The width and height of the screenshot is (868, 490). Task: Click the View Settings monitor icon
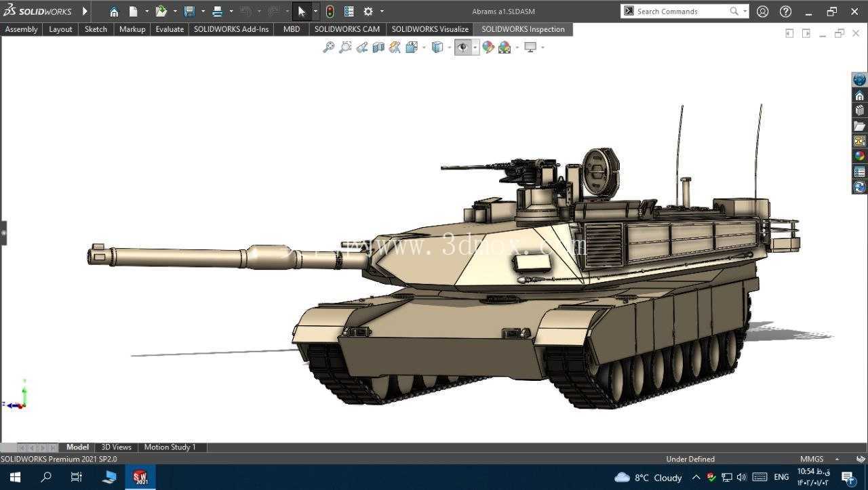pos(530,47)
